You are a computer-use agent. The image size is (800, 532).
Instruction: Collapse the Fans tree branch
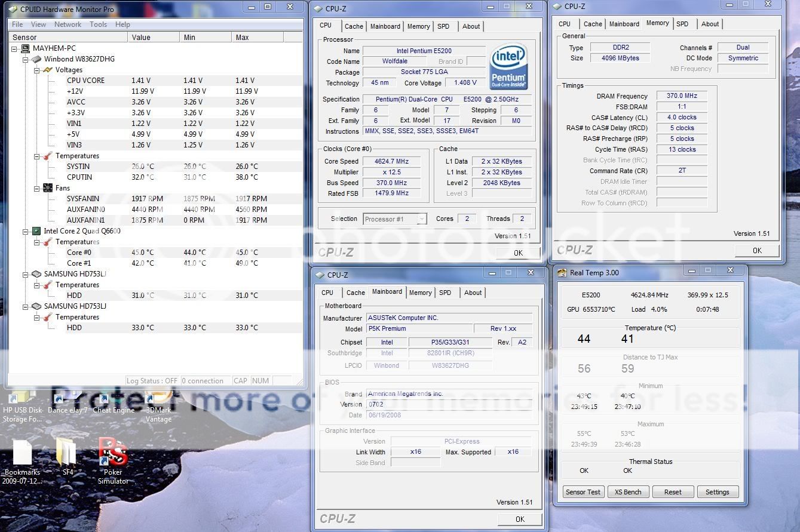37,188
